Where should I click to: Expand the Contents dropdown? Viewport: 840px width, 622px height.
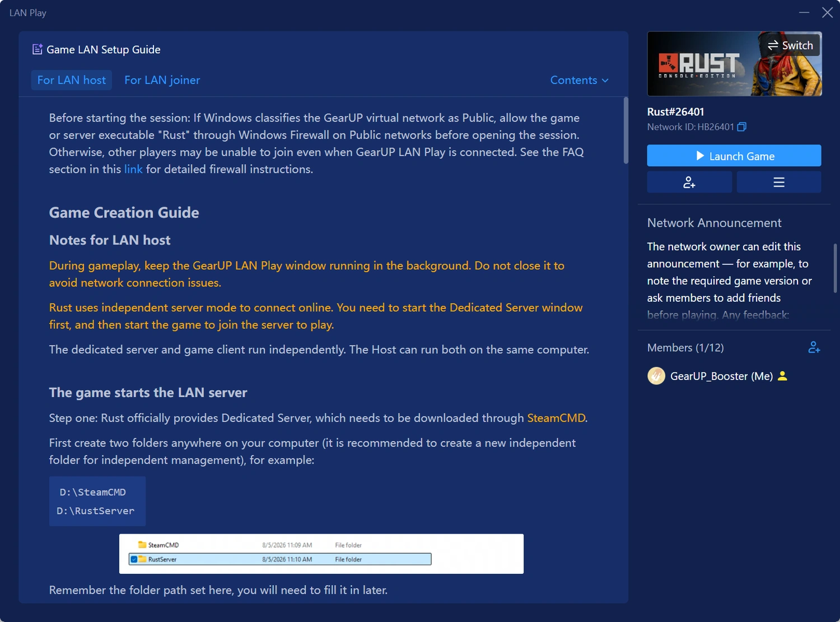[579, 80]
